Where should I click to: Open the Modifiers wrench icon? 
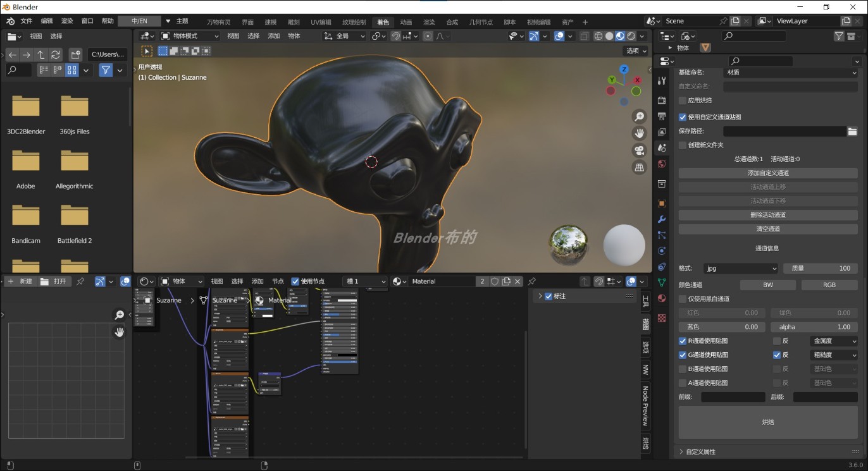[x=662, y=219]
